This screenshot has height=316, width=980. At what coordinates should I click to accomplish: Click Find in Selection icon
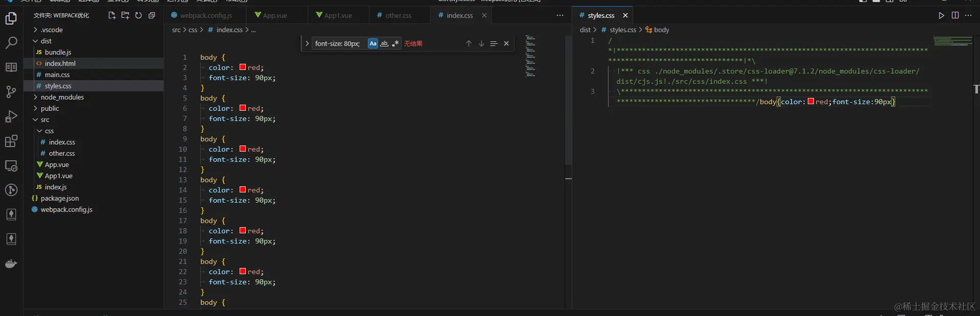(x=494, y=43)
